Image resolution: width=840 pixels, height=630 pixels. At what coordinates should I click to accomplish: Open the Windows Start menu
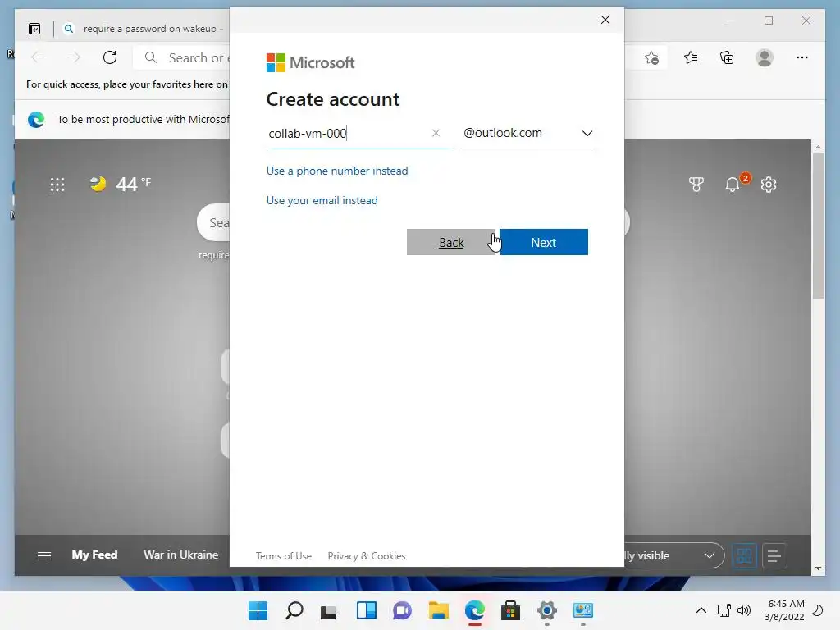[x=258, y=610]
